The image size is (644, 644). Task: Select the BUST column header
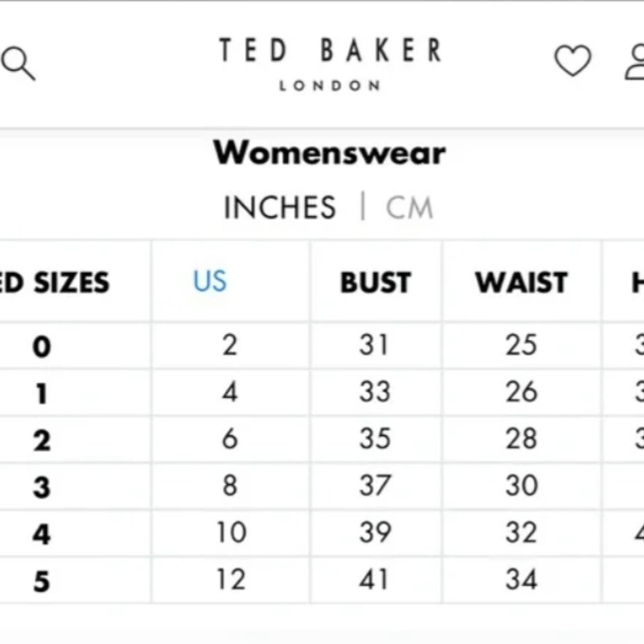click(x=376, y=282)
